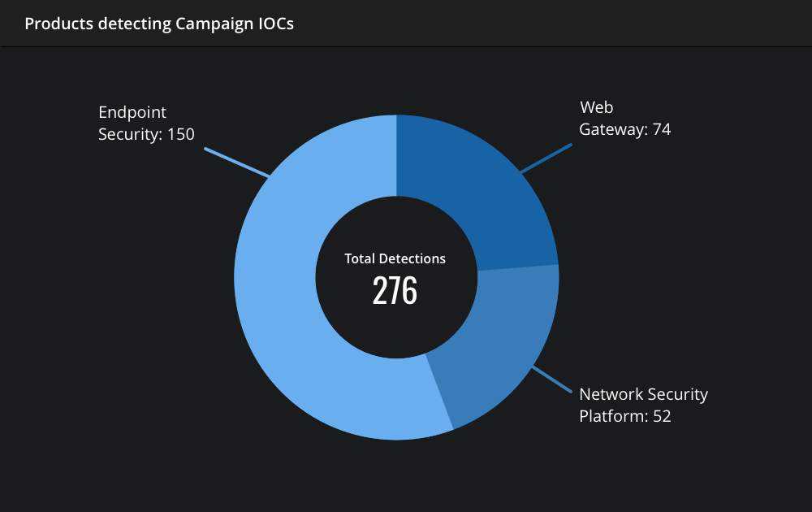Click the word 'Web' above Gateway

pos(597,107)
